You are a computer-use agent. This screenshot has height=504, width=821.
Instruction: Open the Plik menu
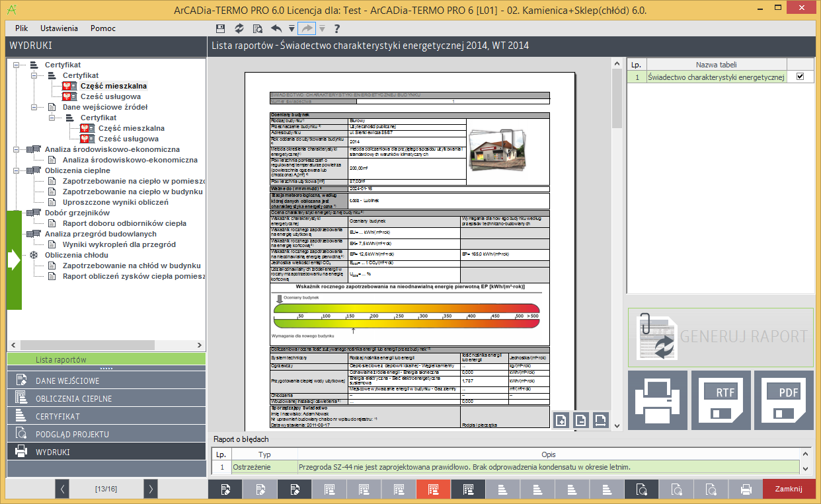point(21,28)
